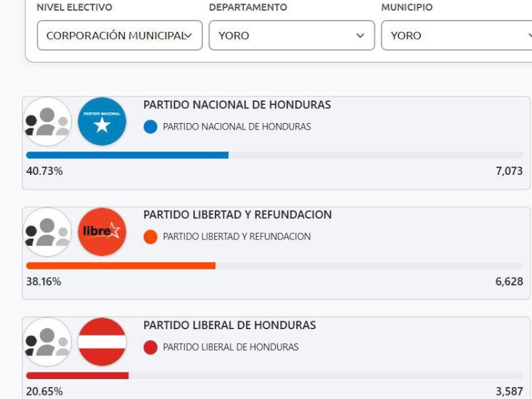
Task: Select the PARTIDO NACIONAL DE HONDURAS heading
Action: click(x=237, y=104)
